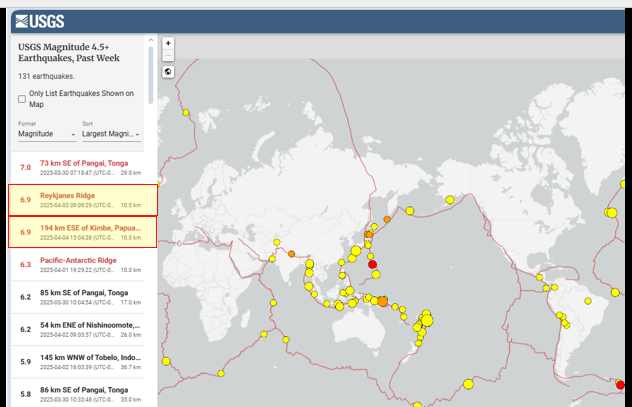Select 6.2 54 km ENE of Nishinoomote entry
632x407 pixels.
[77, 329]
